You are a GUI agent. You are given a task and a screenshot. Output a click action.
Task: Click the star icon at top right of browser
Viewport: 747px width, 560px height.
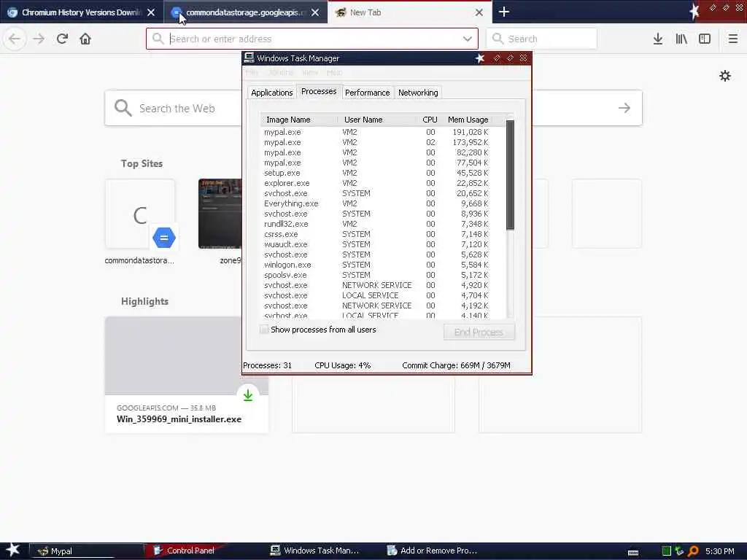tap(694, 11)
